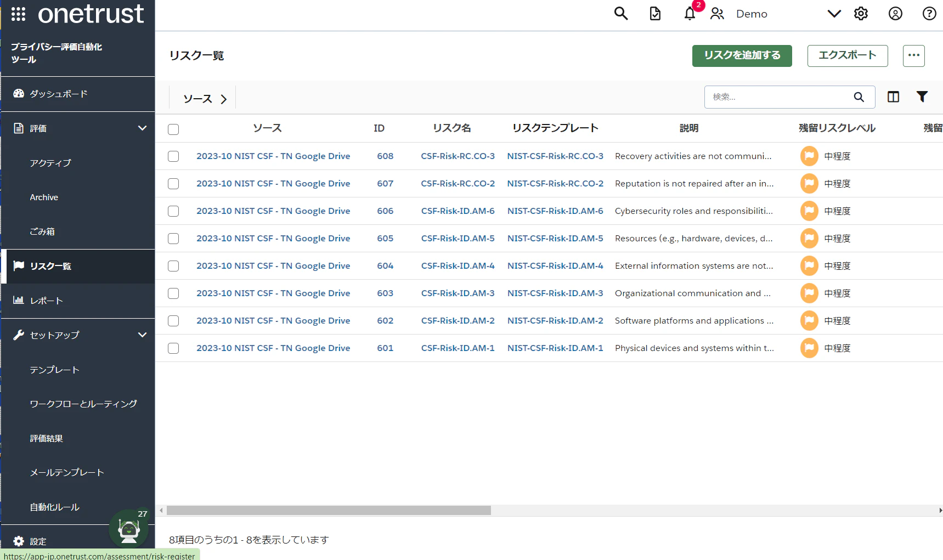Viewport: 943px width, 560px height.
Task: Open 設定 at the sidebar bottom
Action: (x=37, y=541)
